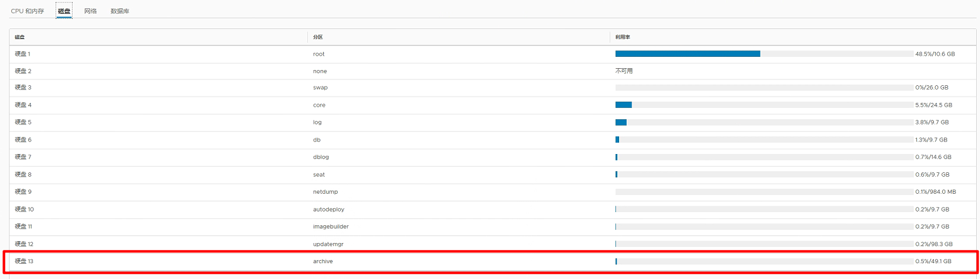Image resolution: width=980 pixels, height=279 pixels.
Task: Click the updatemgr partition name
Action: coord(328,244)
